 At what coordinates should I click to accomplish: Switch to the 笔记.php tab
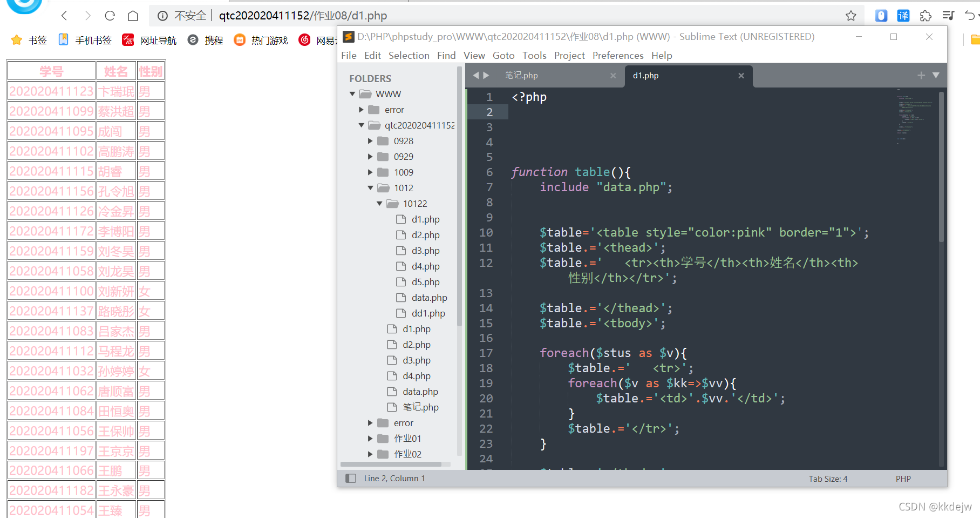521,76
